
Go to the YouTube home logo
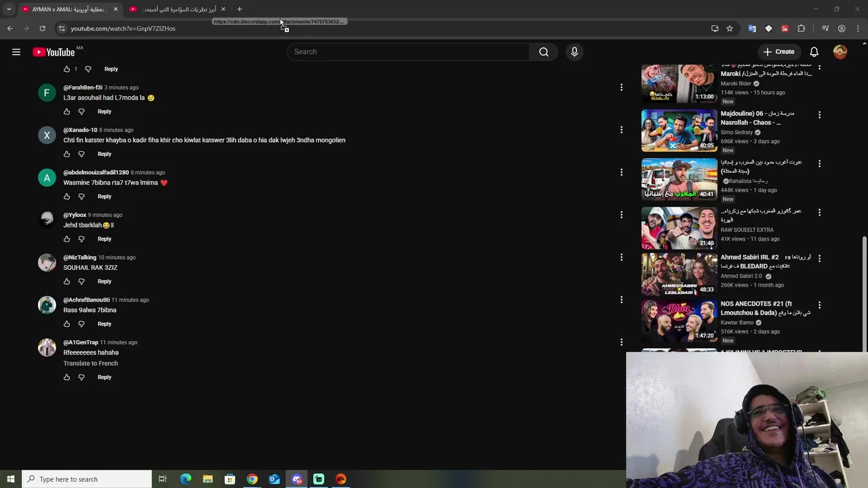coord(54,52)
